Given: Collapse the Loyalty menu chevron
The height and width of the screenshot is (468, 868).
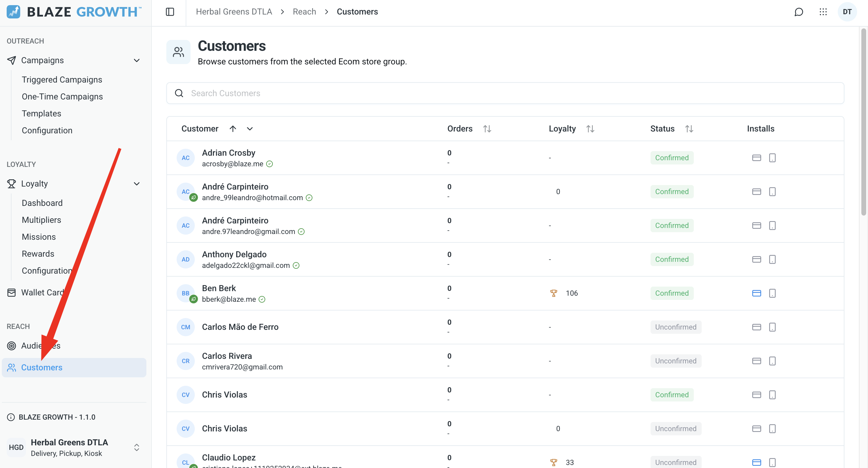Looking at the screenshot, I should click(136, 184).
